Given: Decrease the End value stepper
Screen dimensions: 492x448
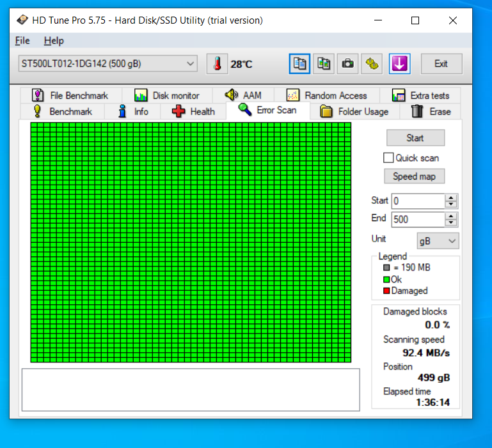Looking at the screenshot, I should point(451,223).
